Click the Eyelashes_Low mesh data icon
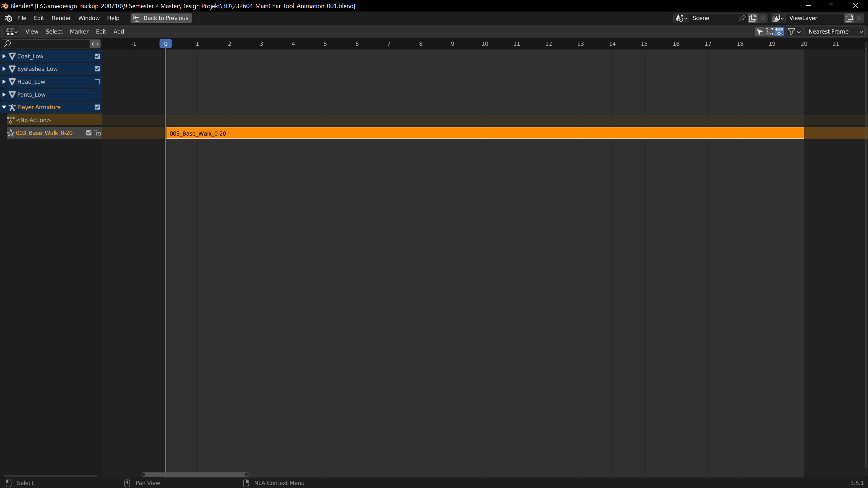The height and width of the screenshot is (488, 868). point(12,69)
